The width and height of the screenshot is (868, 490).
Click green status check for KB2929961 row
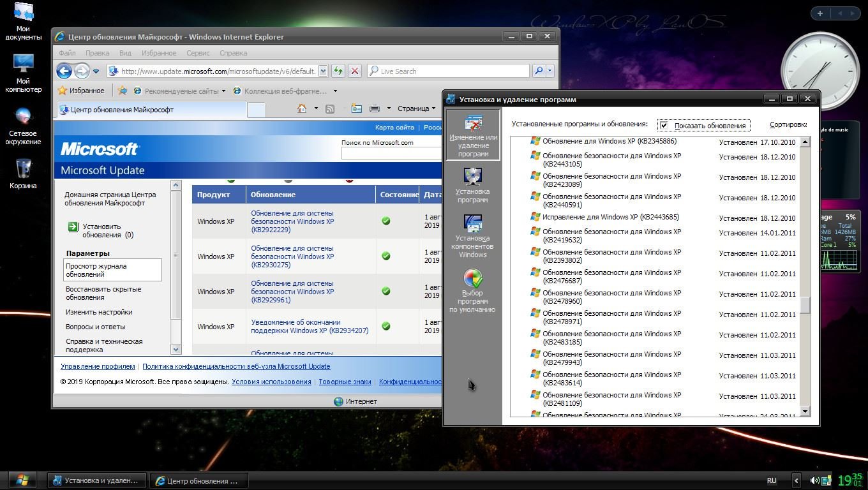(385, 291)
